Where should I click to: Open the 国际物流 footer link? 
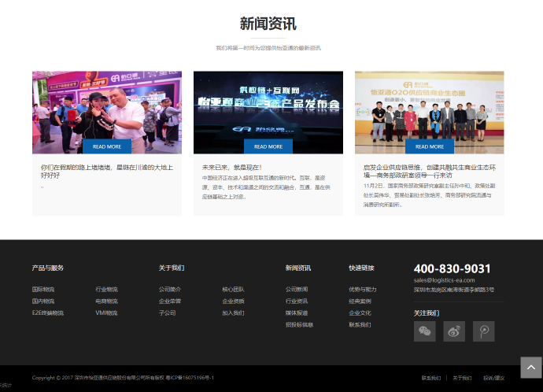pyautogui.click(x=43, y=290)
